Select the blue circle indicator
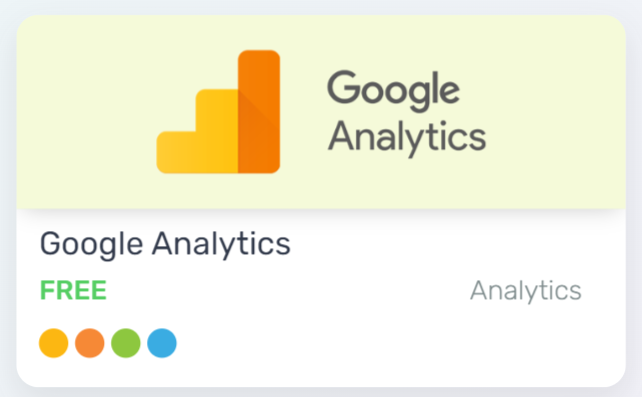This screenshot has width=642, height=397. point(162,343)
